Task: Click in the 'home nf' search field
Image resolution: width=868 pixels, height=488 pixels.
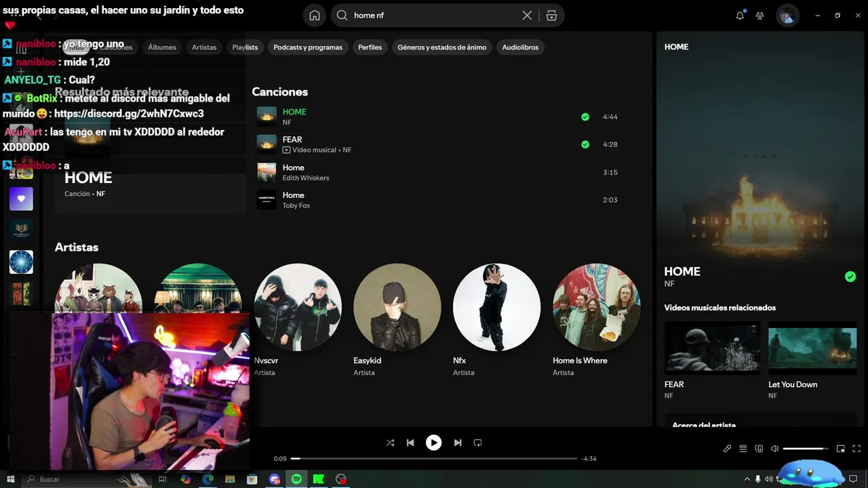Action: click(434, 16)
